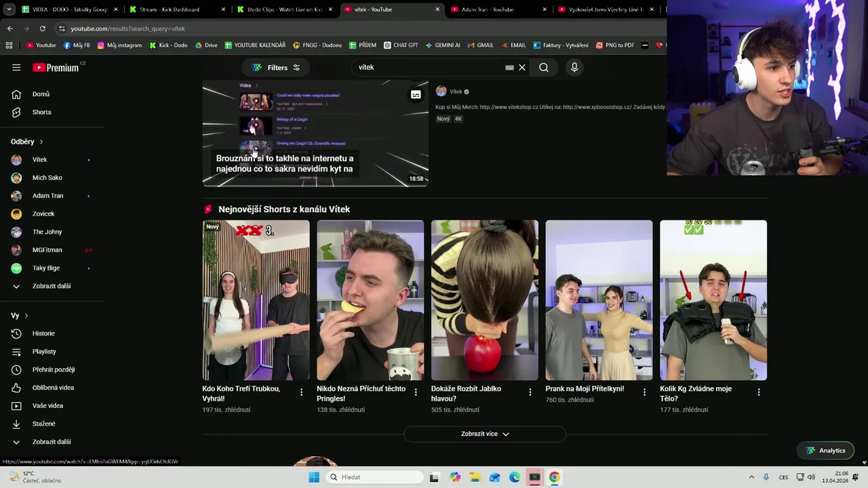Click the address bar URL
This screenshot has height=488, width=868.
pyautogui.click(x=127, y=28)
